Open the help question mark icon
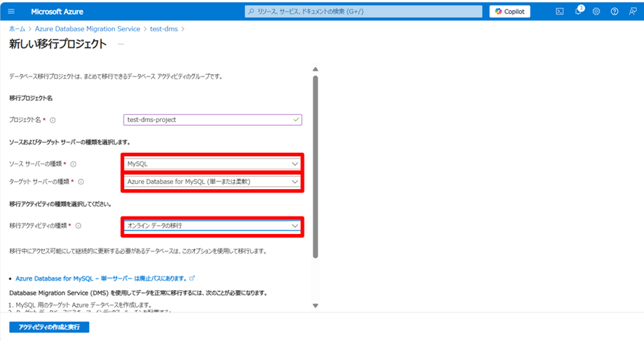644x346 pixels. [614, 12]
